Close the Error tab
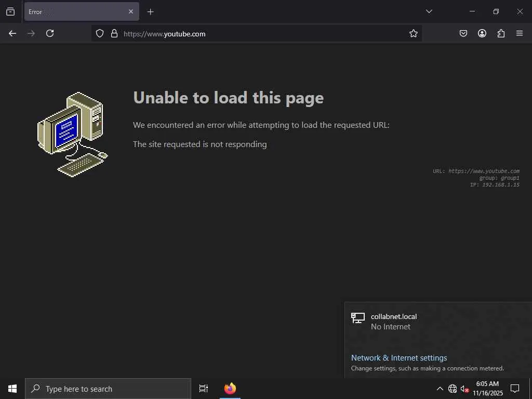532x399 pixels. pyautogui.click(x=131, y=11)
